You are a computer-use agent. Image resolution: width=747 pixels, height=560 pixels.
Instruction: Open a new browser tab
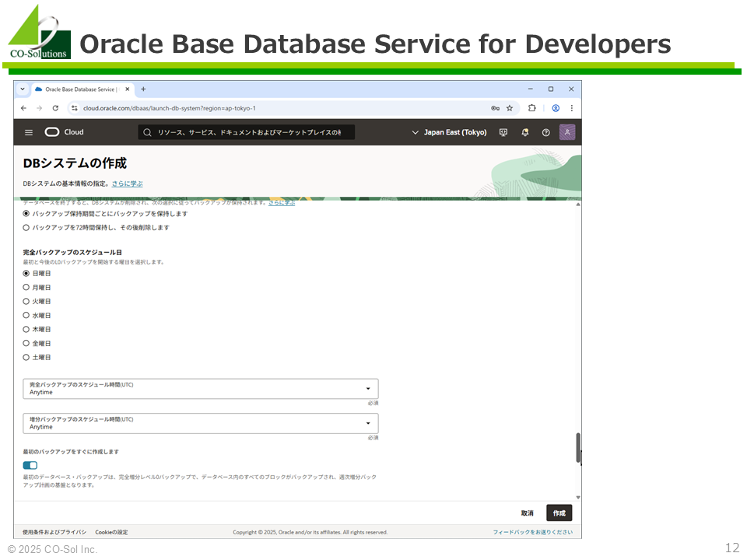point(143,89)
